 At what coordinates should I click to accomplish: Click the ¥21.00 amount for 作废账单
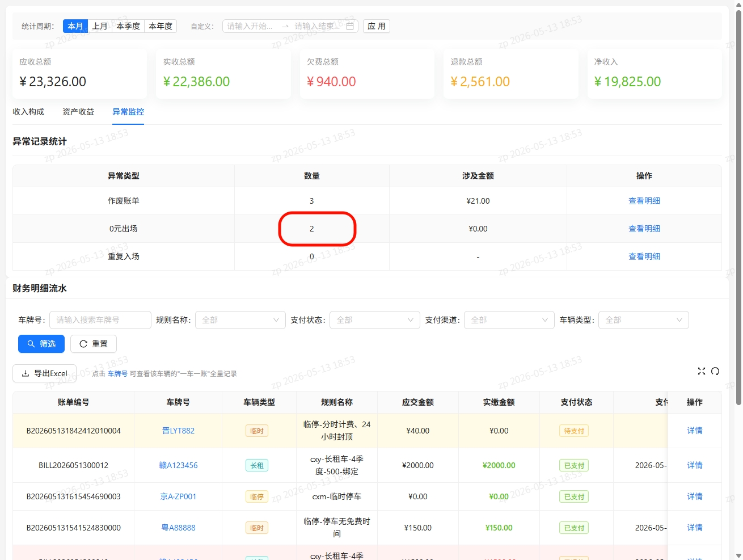(478, 201)
